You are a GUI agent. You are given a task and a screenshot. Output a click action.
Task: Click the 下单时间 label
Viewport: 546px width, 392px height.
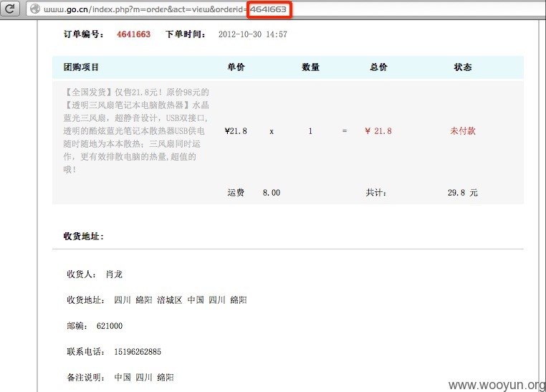pyautogui.click(x=186, y=34)
